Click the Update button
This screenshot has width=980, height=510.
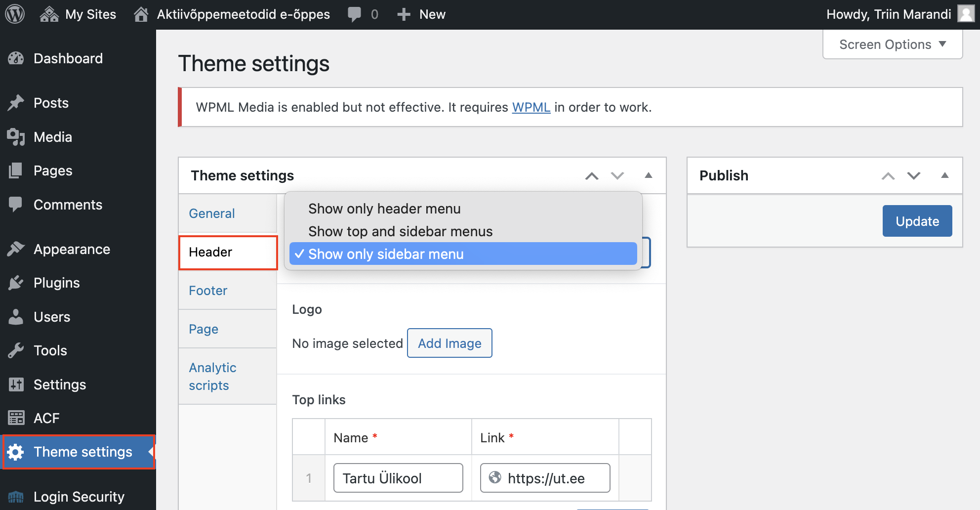[917, 221]
